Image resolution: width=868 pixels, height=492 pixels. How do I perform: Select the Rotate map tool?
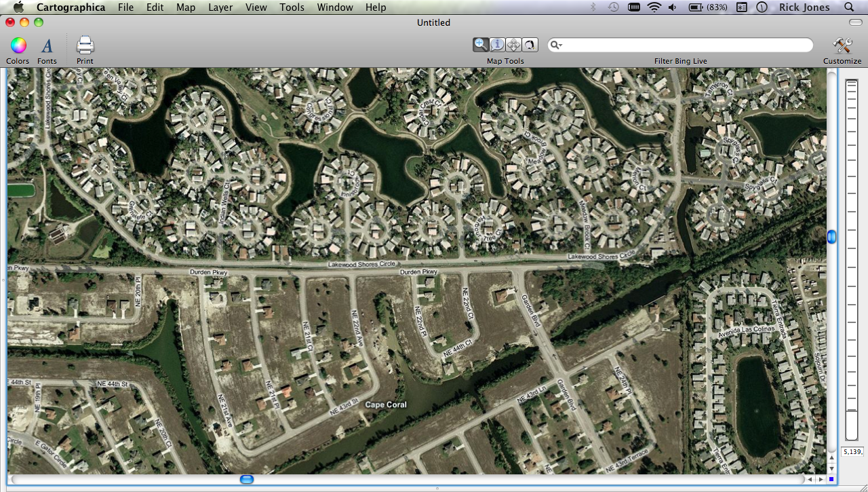tap(530, 45)
